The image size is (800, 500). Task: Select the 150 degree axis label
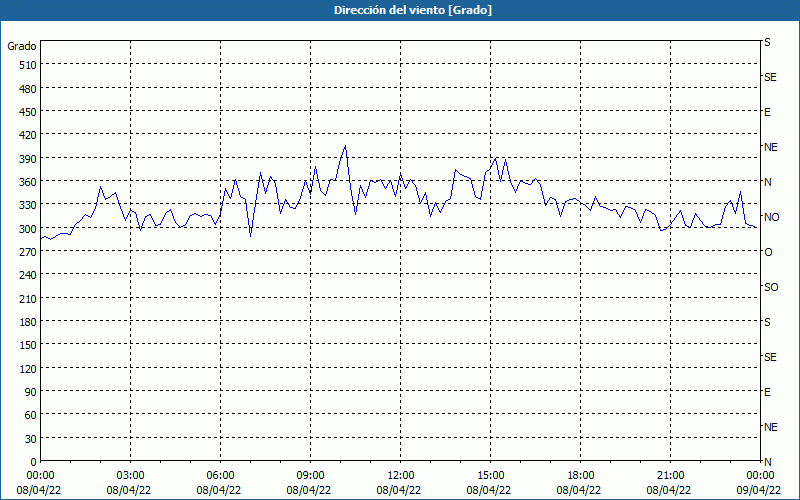pyautogui.click(x=28, y=345)
